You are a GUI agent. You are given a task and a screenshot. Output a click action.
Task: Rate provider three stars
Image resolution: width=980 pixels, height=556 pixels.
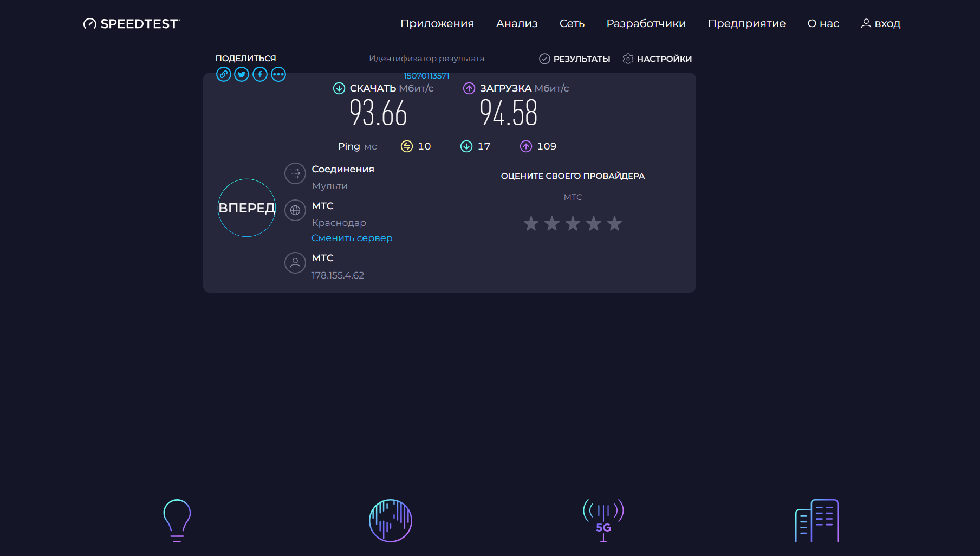pyautogui.click(x=573, y=223)
